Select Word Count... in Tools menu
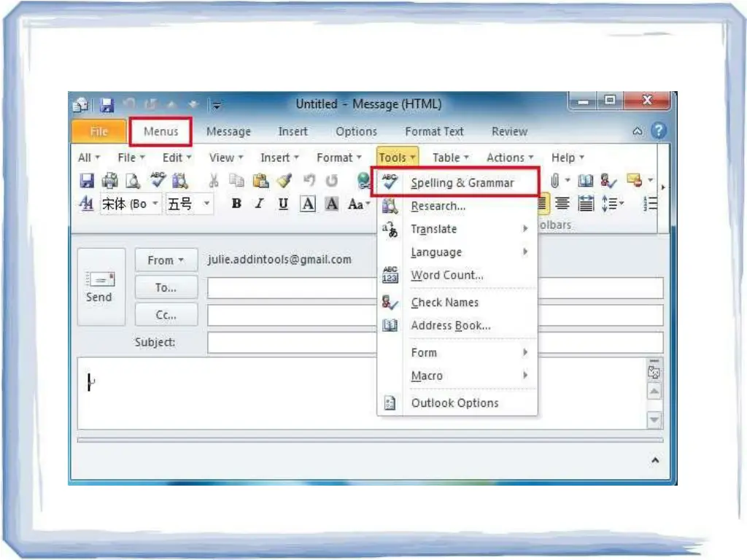The image size is (747, 560). pos(446,276)
